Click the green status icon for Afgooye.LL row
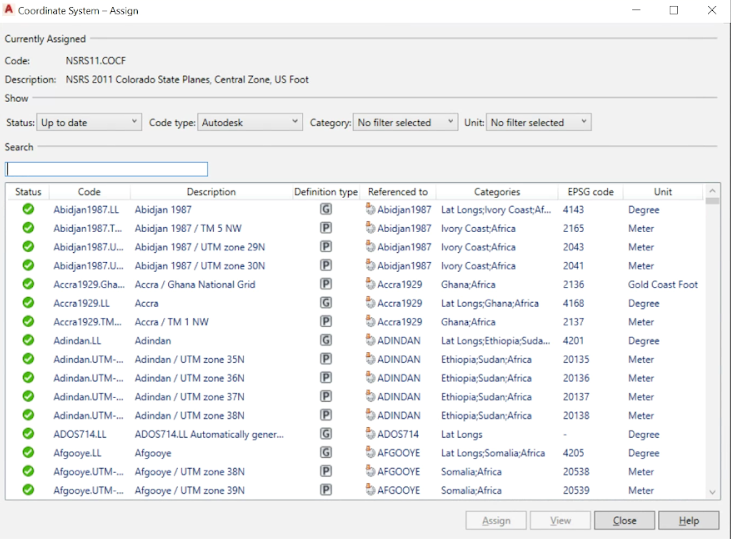 pyautogui.click(x=28, y=453)
